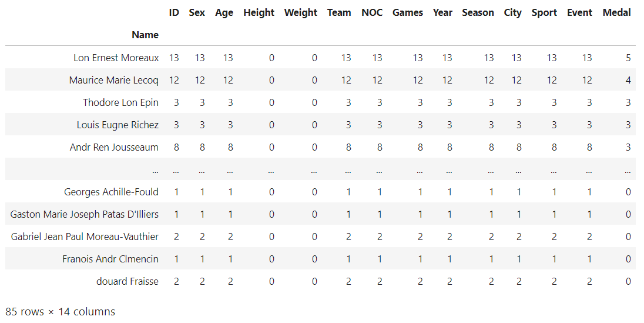This screenshot has height=323, width=644.
Task: Click the Name index header
Action: pos(145,35)
